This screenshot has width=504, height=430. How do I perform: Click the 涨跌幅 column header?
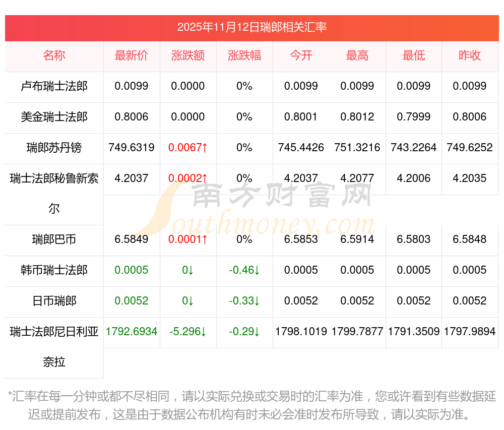click(x=244, y=55)
